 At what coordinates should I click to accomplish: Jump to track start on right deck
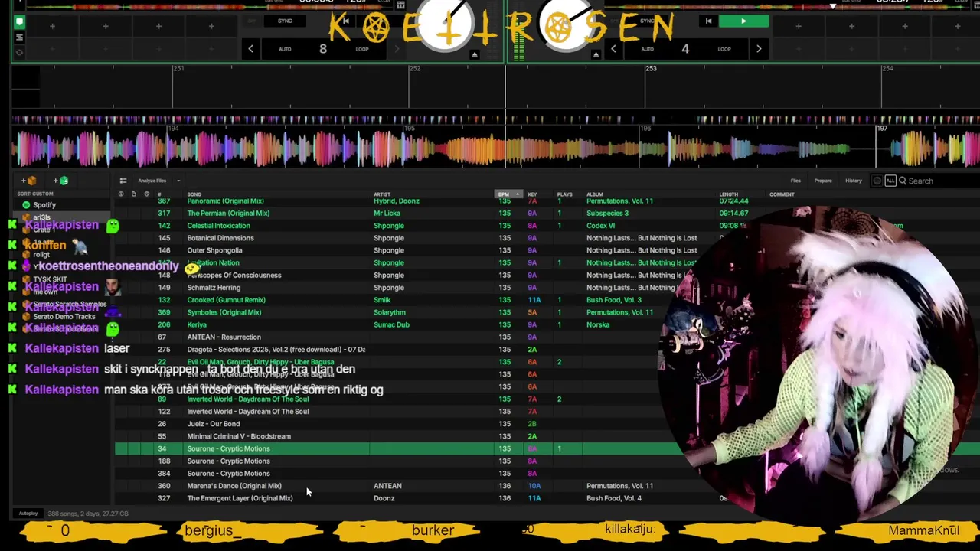pyautogui.click(x=708, y=21)
